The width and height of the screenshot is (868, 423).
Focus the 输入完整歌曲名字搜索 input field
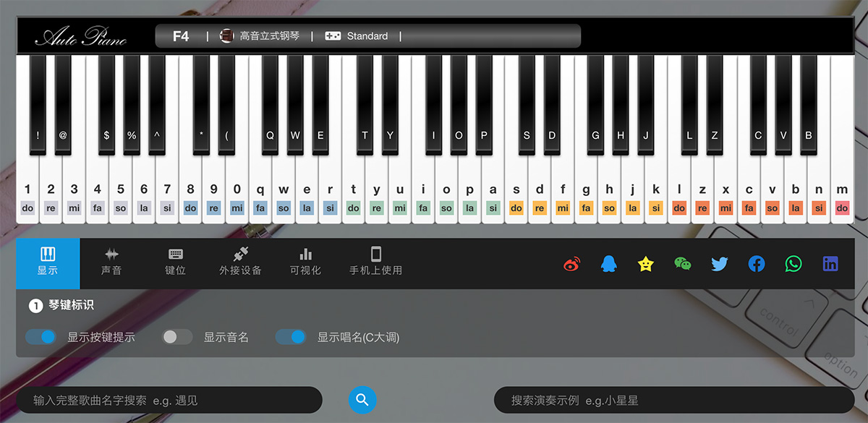click(x=168, y=400)
